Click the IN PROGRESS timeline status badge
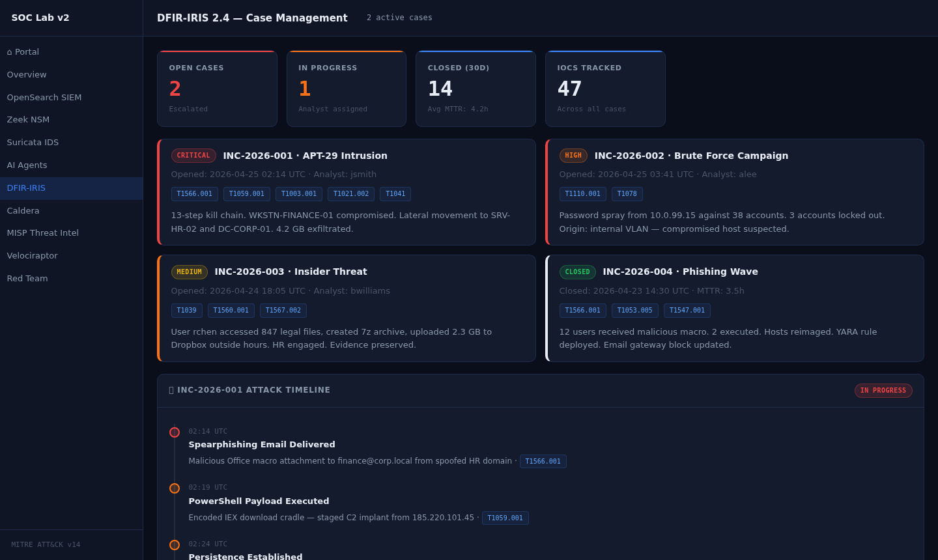The image size is (938, 560). point(883,391)
